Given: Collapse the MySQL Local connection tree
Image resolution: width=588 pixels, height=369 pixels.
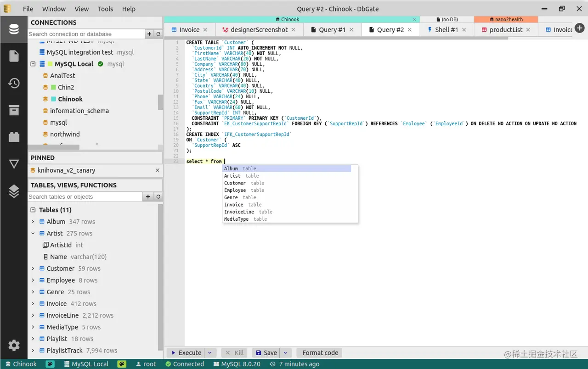Looking at the screenshot, I should point(33,64).
